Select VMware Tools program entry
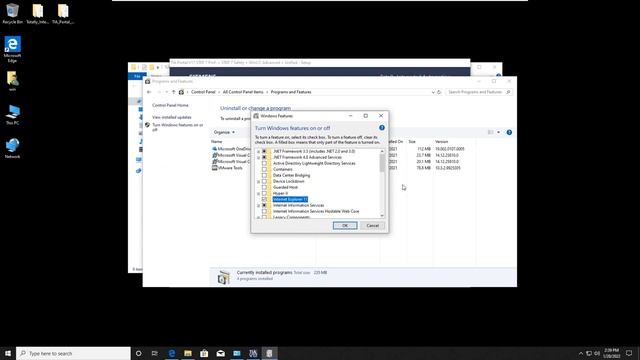The width and height of the screenshot is (640, 360). point(230,168)
